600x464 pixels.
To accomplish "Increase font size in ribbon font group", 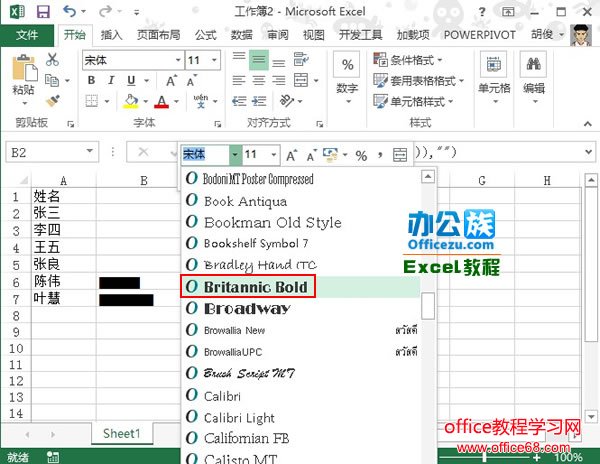I will [x=171, y=81].
